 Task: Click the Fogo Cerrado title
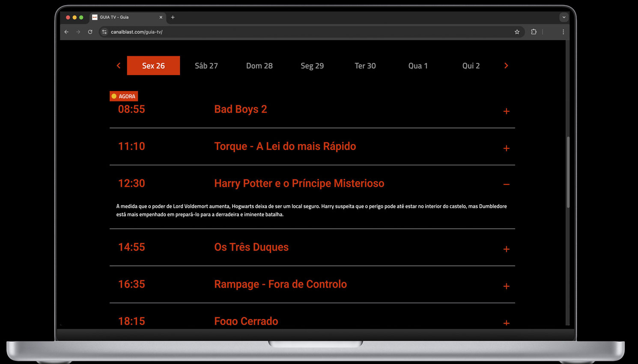(x=246, y=321)
